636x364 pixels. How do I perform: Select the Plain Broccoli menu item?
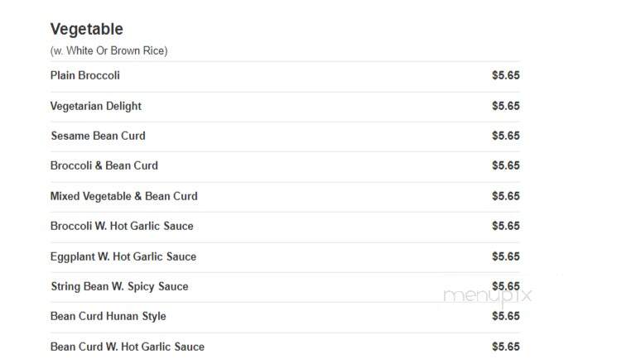click(x=84, y=75)
